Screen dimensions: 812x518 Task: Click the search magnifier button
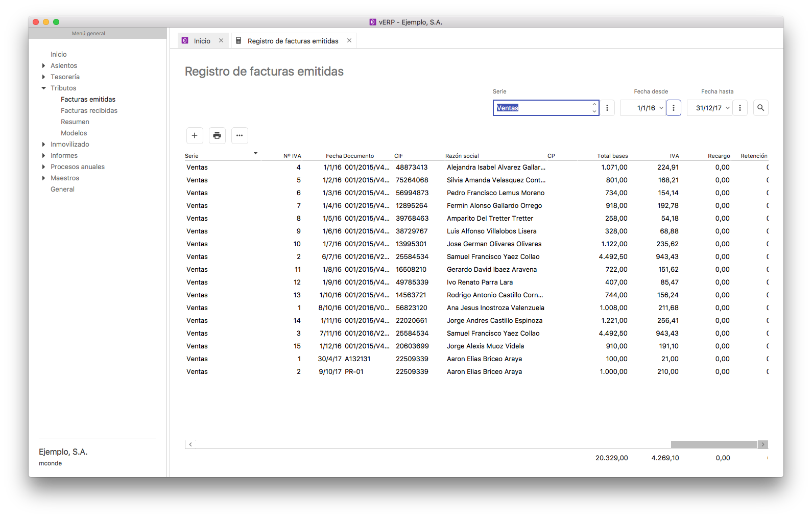click(760, 108)
